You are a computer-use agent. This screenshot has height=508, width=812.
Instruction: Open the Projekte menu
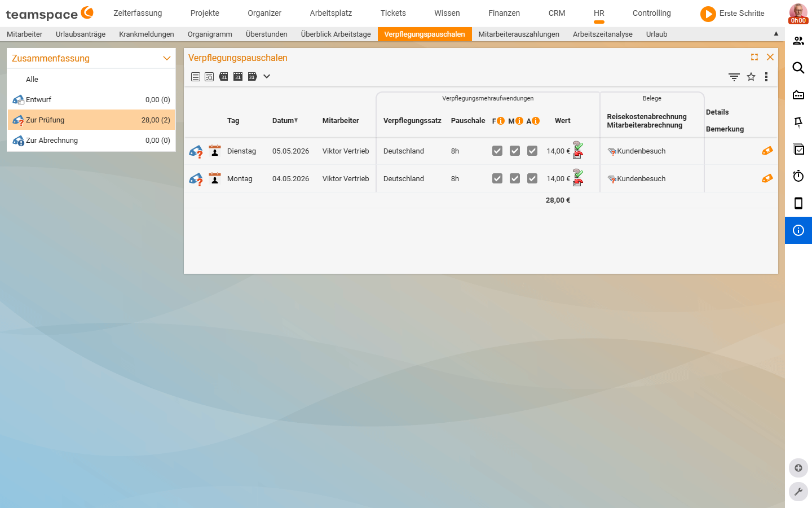pos(205,13)
